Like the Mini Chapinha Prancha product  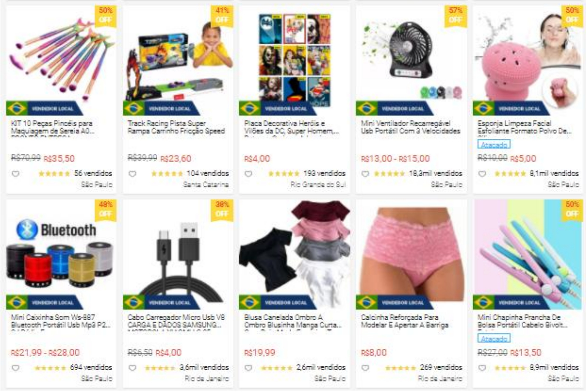[482, 368]
